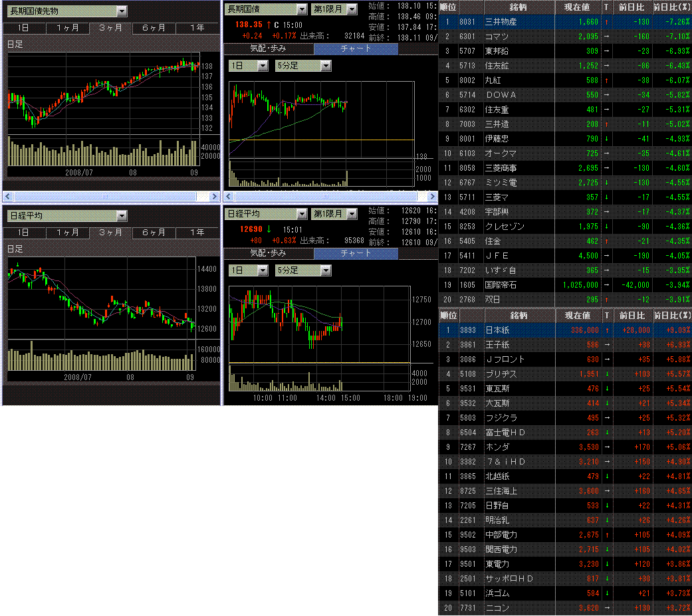Screen dimensions: 692x616
Task: Select 7&iHD row in gainers ranking
Action: click(x=565, y=462)
